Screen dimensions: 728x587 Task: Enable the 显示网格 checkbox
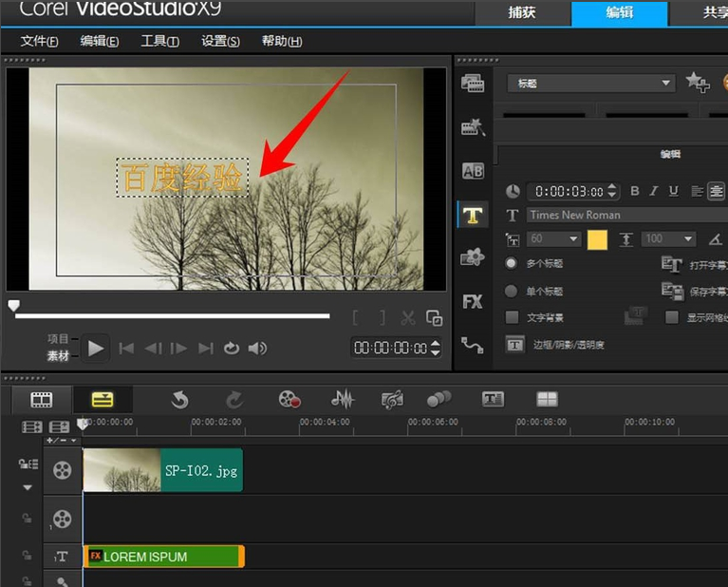[671, 317]
